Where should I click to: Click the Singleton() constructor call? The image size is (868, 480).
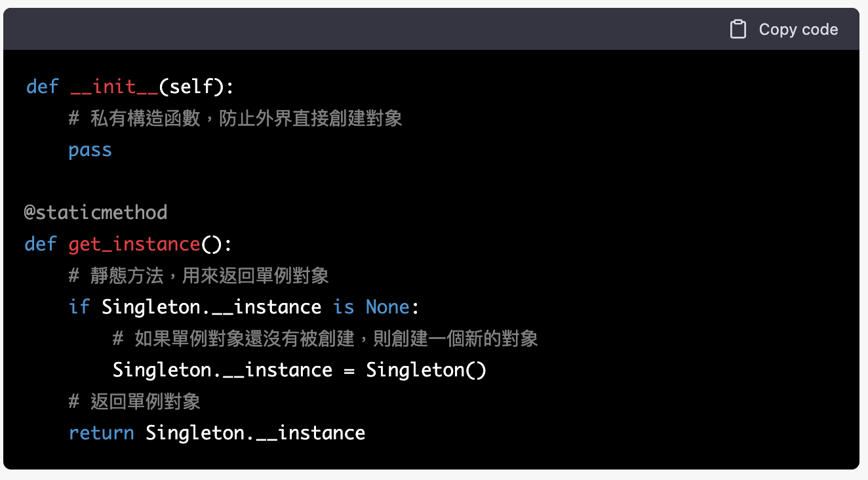[x=426, y=370]
